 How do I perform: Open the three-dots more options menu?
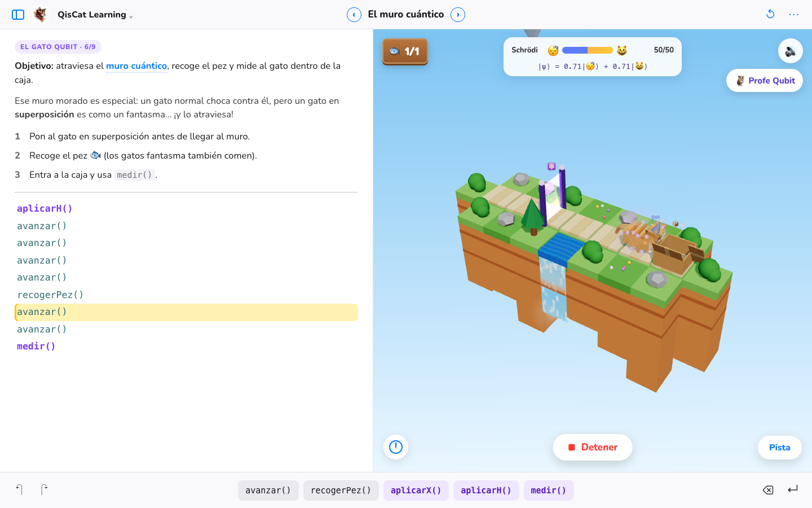tap(794, 15)
